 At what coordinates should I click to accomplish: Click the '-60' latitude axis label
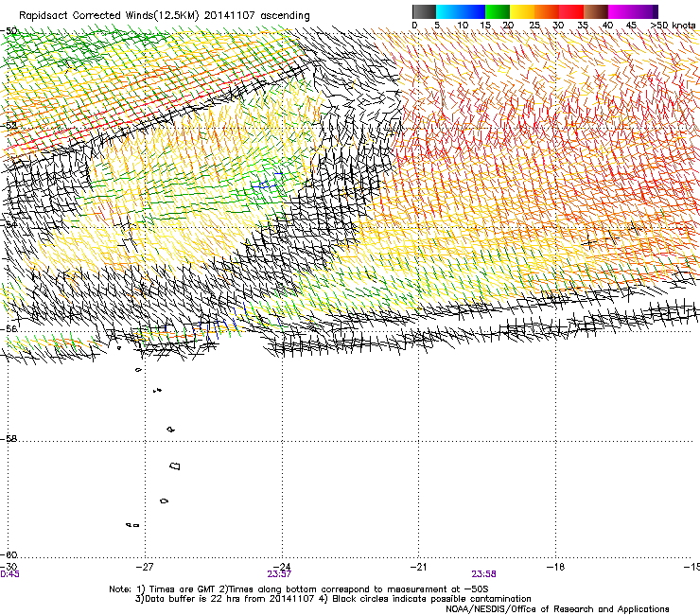tap(9, 555)
